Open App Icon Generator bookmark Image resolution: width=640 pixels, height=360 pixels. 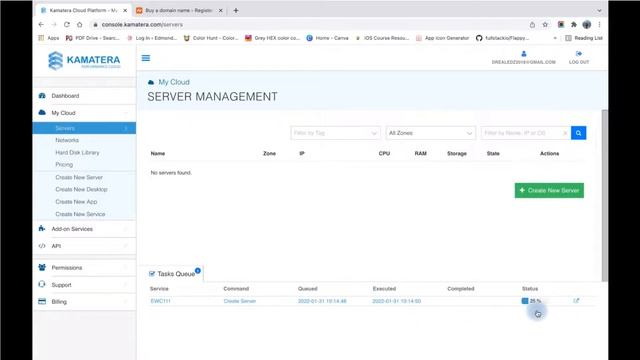(442, 38)
